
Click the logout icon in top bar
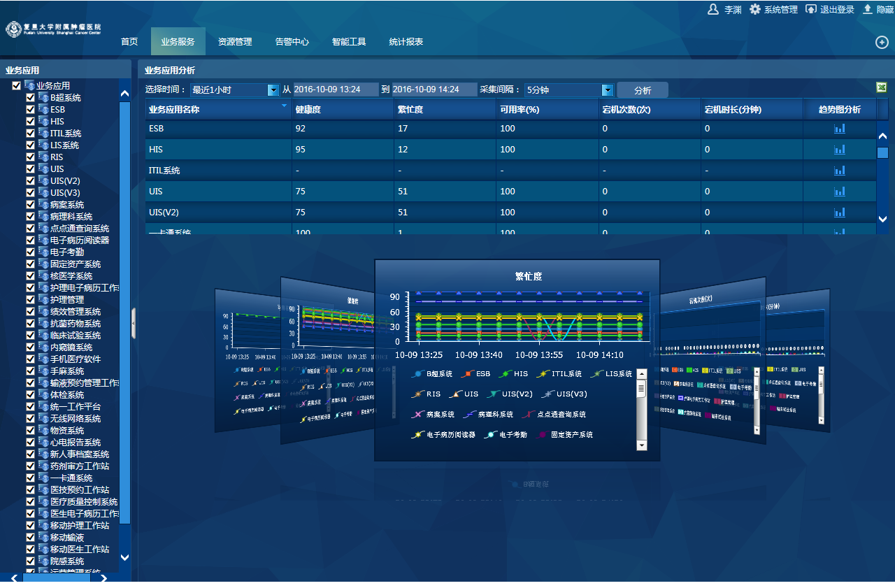pos(811,9)
